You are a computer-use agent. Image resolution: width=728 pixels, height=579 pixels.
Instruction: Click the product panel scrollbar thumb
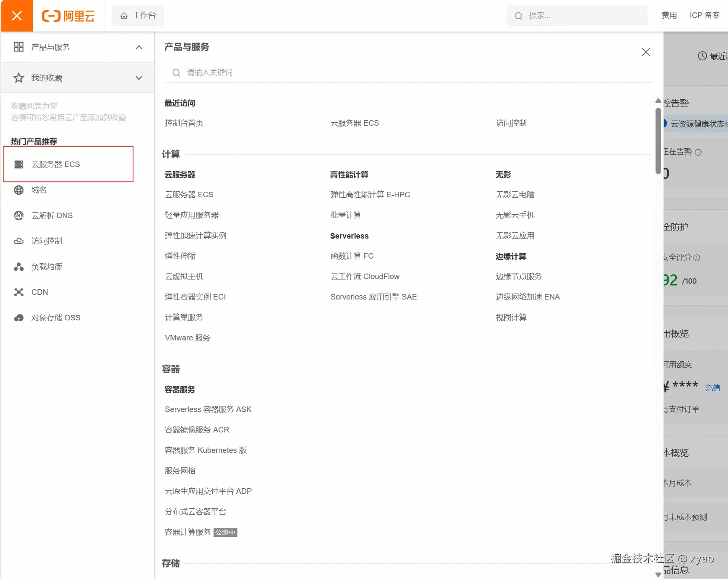(x=658, y=141)
